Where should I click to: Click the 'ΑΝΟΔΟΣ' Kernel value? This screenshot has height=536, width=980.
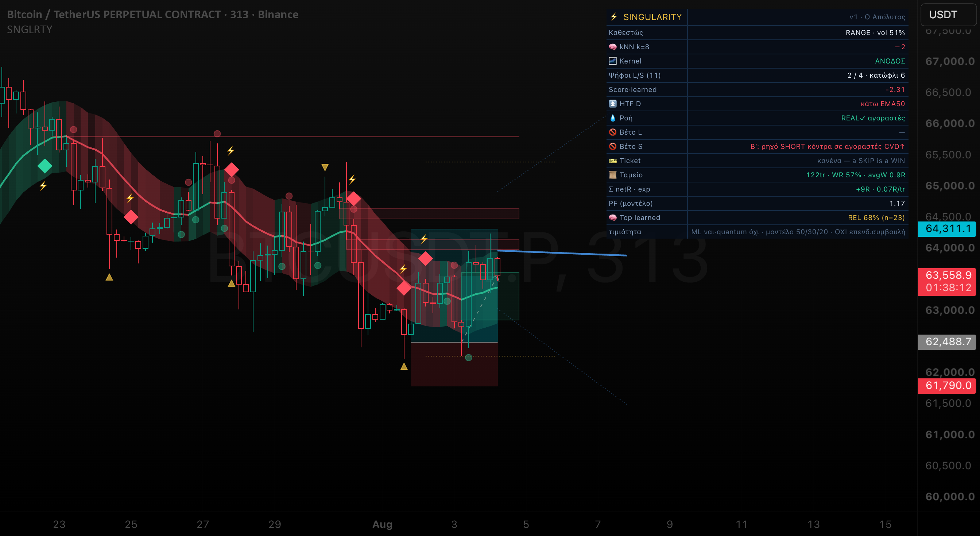[x=890, y=61]
